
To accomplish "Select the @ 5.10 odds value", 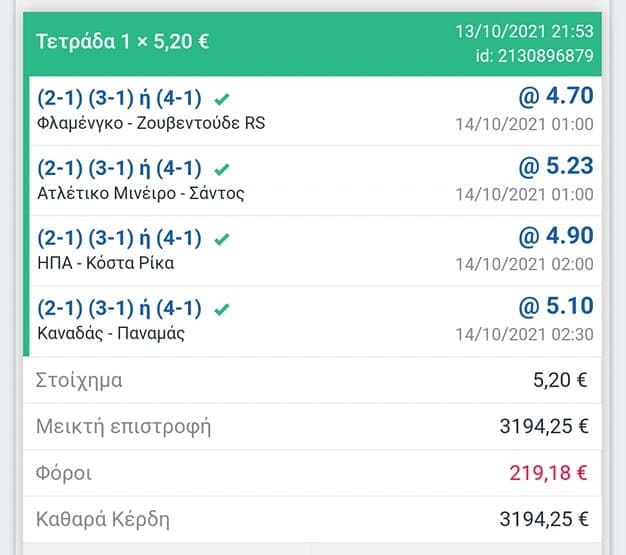I will coord(556,306).
